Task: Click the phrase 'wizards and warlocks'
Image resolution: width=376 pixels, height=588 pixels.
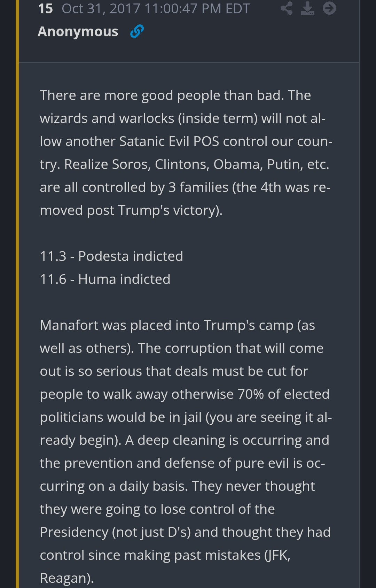Action: click(x=107, y=118)
